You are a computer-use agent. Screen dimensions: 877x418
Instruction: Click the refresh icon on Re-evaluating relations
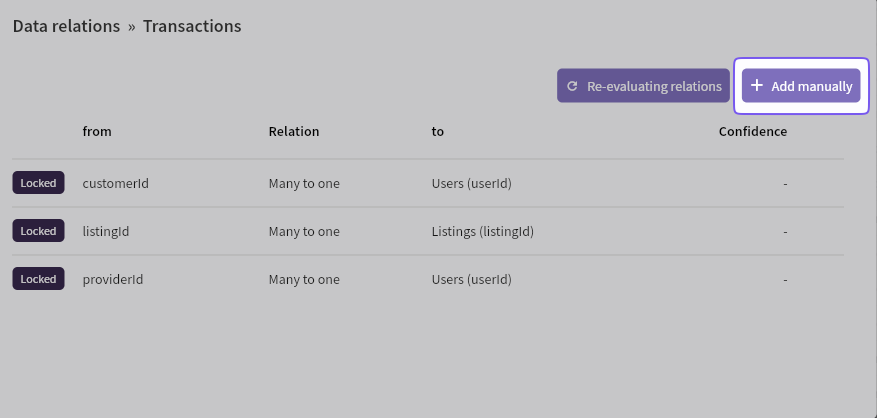572,86
